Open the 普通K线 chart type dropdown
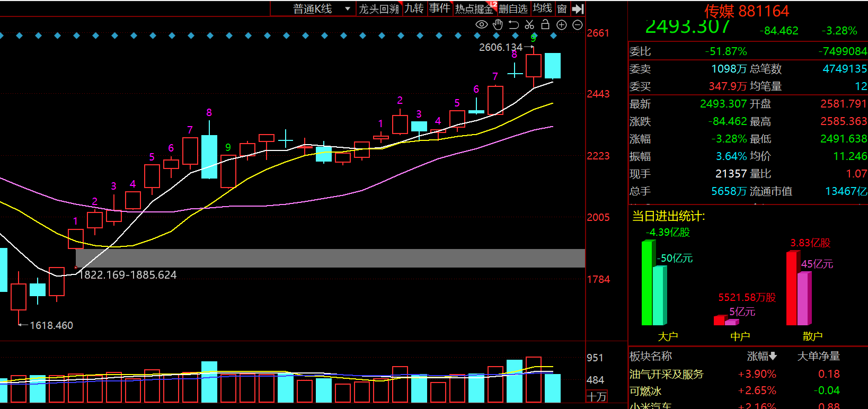This screenshot has height=409, width=868. (x=322, y=8)
